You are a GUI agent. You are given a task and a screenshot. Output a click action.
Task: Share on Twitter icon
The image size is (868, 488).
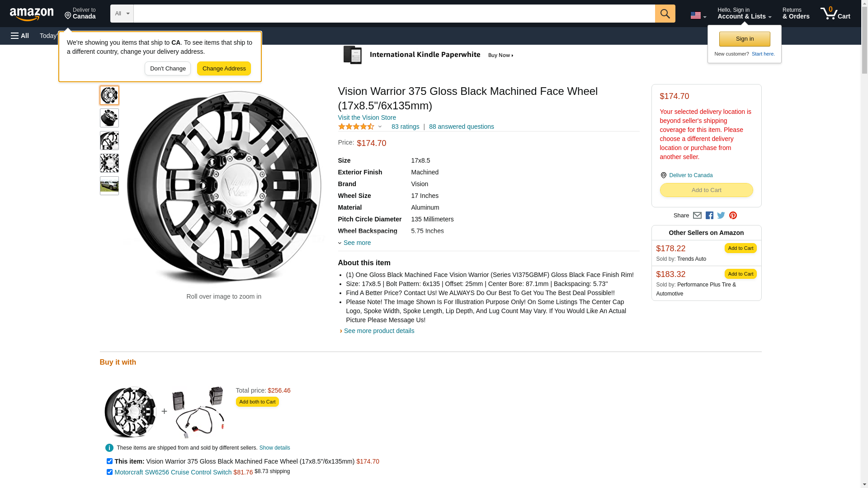[x=721, y=216]
